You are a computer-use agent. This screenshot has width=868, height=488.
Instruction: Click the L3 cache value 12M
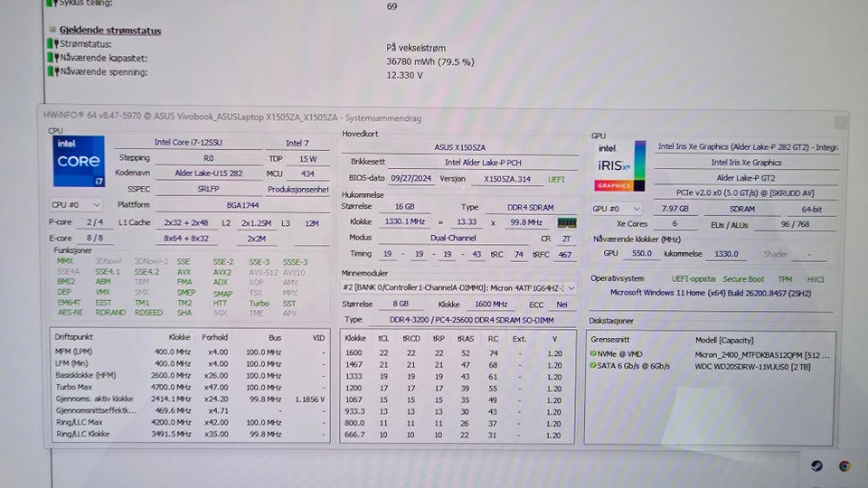[312, 223]
